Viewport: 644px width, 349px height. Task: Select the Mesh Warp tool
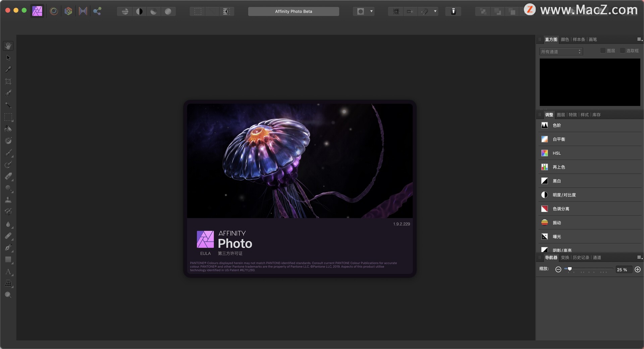8,284
